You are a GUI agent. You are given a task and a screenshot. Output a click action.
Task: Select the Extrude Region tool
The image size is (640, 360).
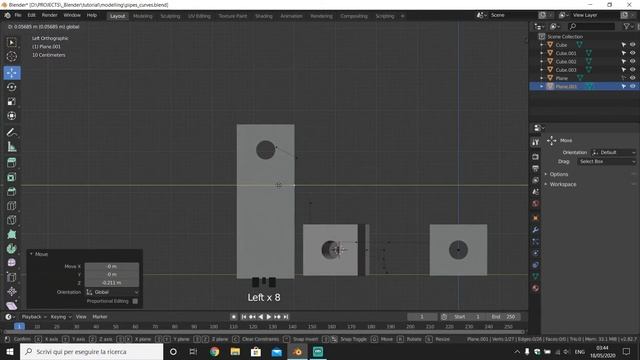(x=12, y=162)
